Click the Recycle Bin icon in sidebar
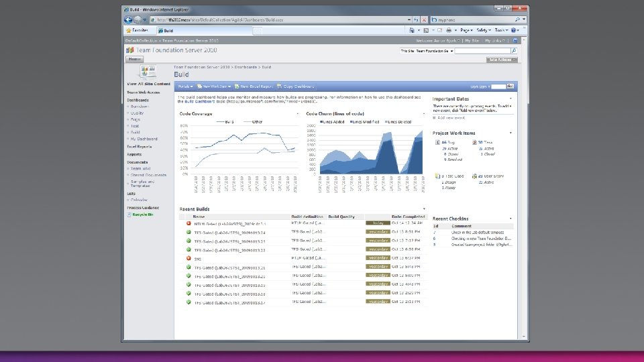Viewport: 644px width, 362px height. pyautogui.click(x=129, y=215)
